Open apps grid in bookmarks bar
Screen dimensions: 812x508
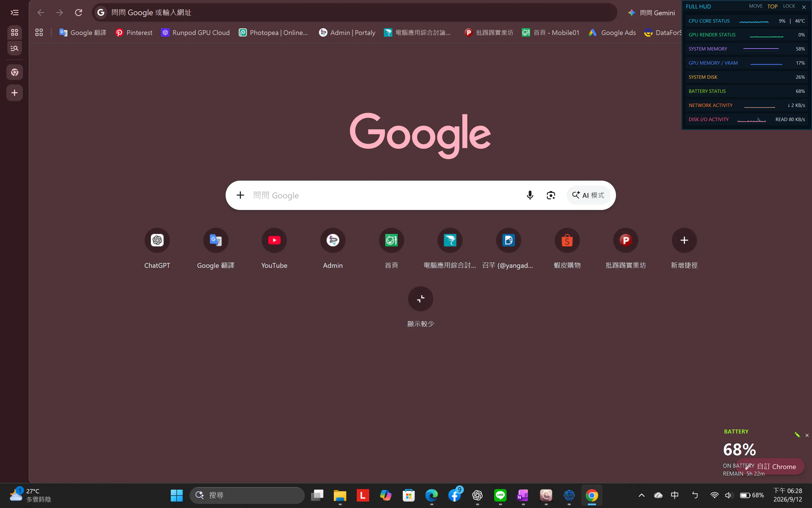pyautogui.click(x=39, y=32)
